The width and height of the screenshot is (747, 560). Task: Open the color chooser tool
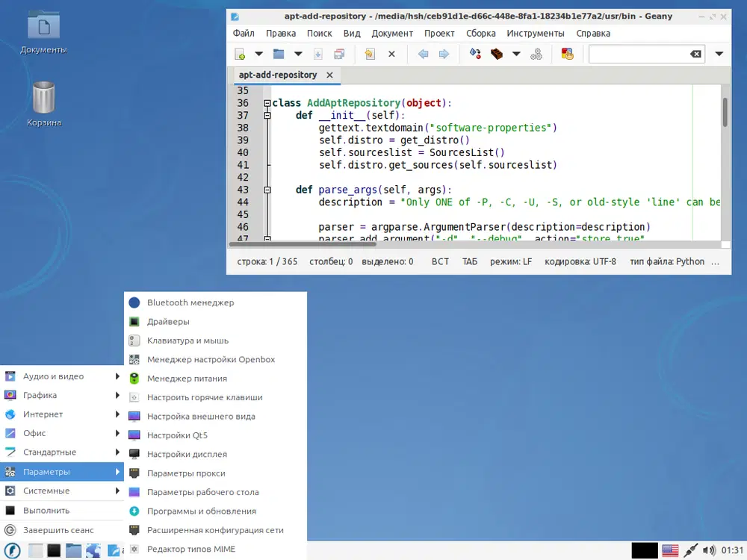tap(567, 54)
